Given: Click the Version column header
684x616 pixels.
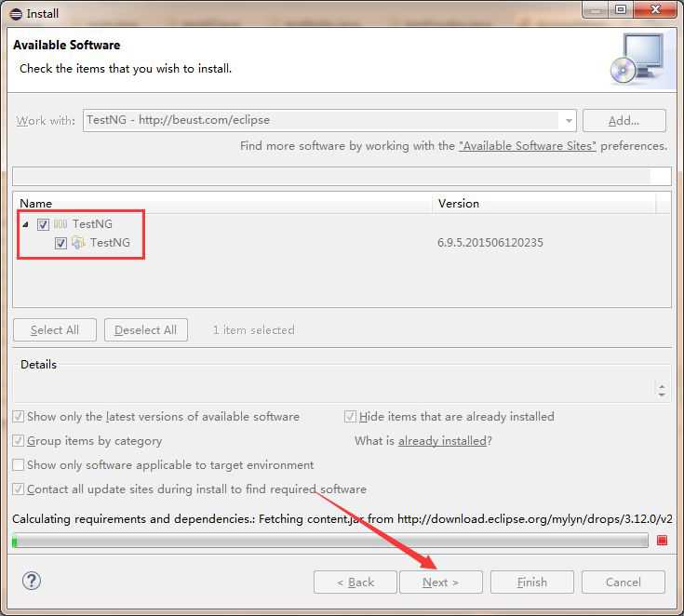Looking at the screenshot, I should click(544, 203).
